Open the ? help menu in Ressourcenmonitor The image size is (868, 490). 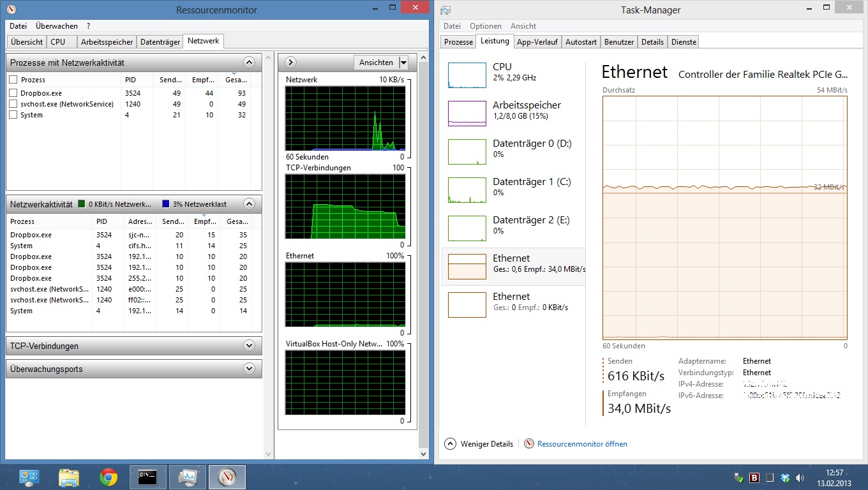[88, 26]
